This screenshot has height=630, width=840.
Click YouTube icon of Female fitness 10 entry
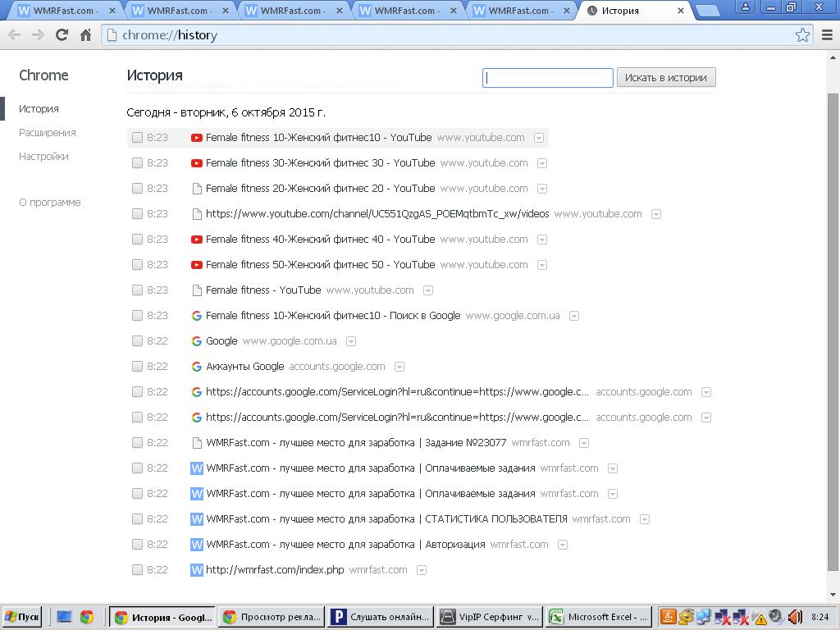pyautogui.click(x=197, y=138)
